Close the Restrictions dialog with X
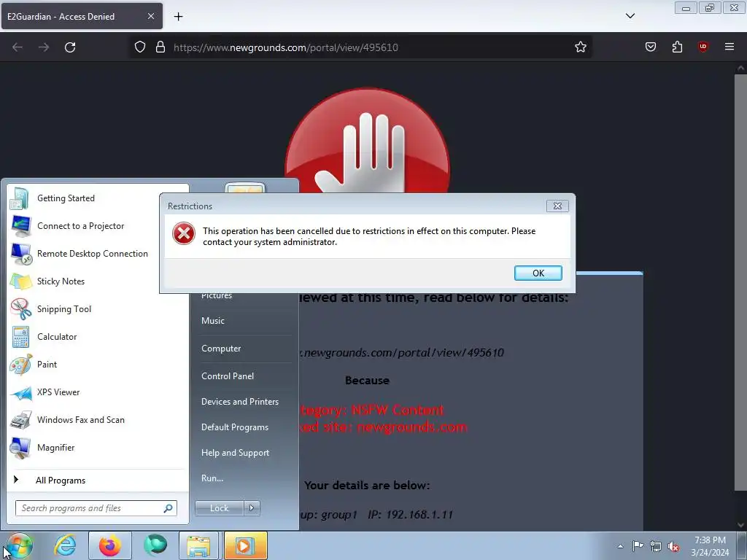747x560 pixels. pyautogui.click(x=557, y=206)
